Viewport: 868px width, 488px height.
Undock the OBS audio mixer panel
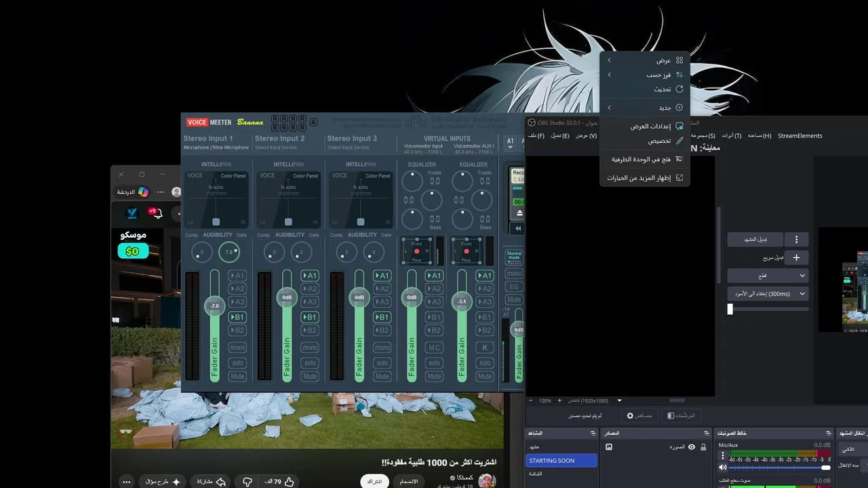(829, 433)
